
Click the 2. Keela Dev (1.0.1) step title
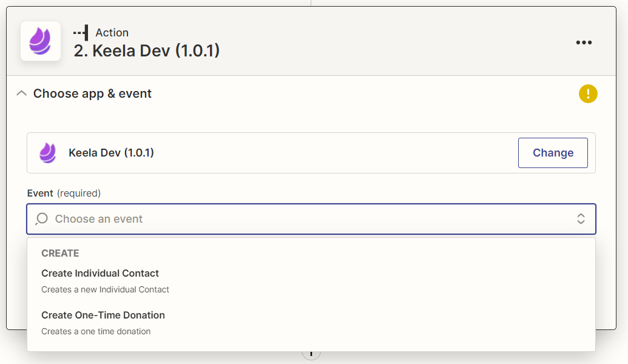pos(147,51)
